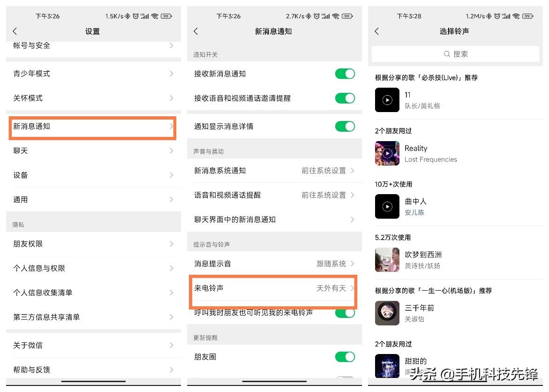Screen dimensions: 549x392
Task: Play the Reality ringtone preview
Action: tap(387, 153)
